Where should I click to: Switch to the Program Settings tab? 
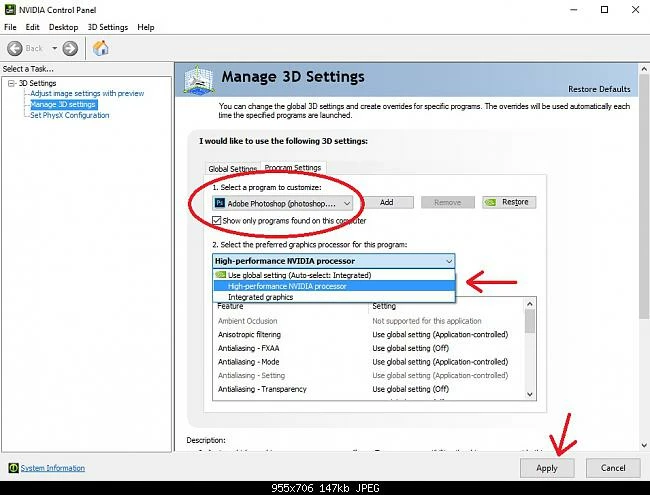pos(293,167)
